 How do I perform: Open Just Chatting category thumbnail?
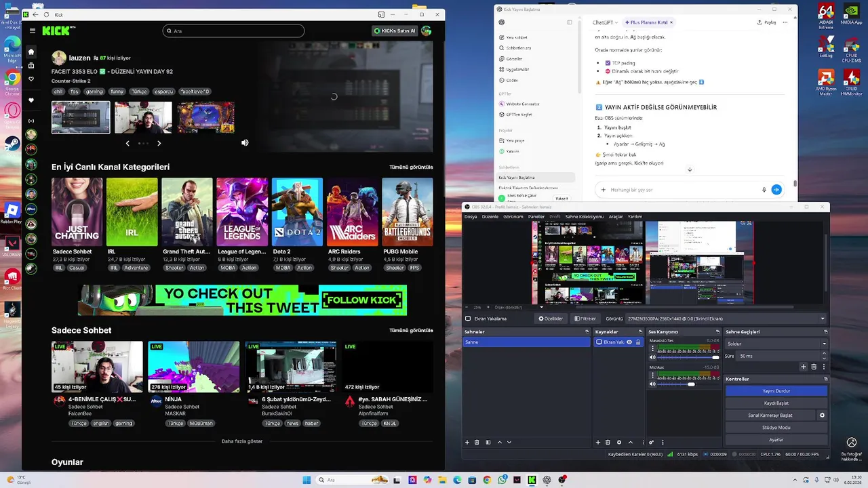(x=77, y=212)
